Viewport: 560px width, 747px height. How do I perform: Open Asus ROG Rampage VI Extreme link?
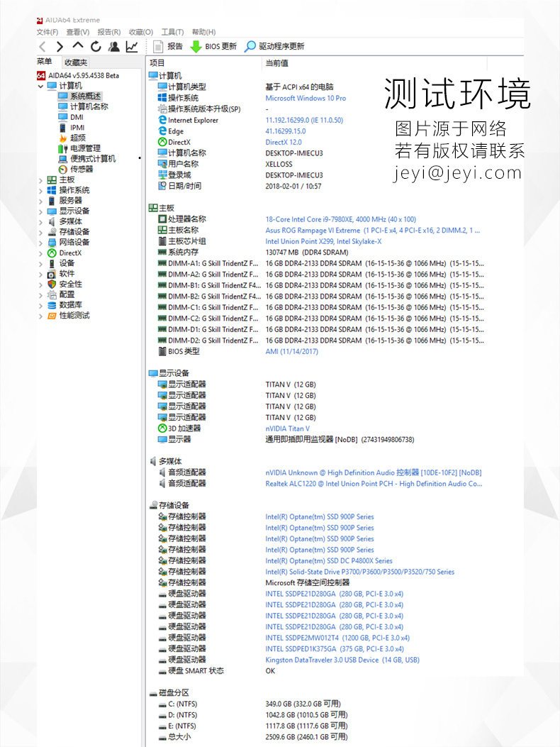click(x=372, y=230)
